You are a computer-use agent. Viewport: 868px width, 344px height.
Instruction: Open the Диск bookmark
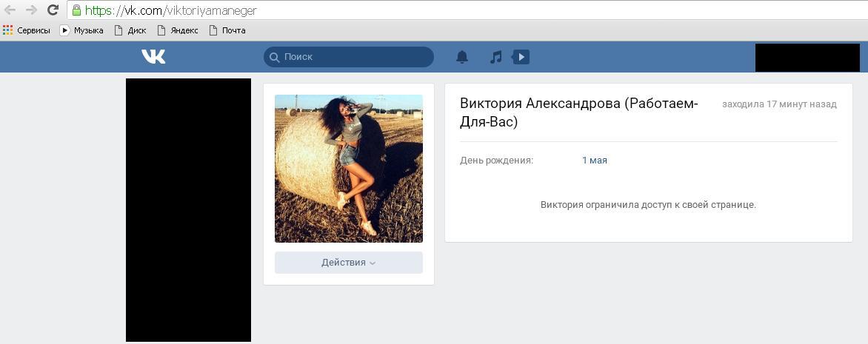(130, 30)
